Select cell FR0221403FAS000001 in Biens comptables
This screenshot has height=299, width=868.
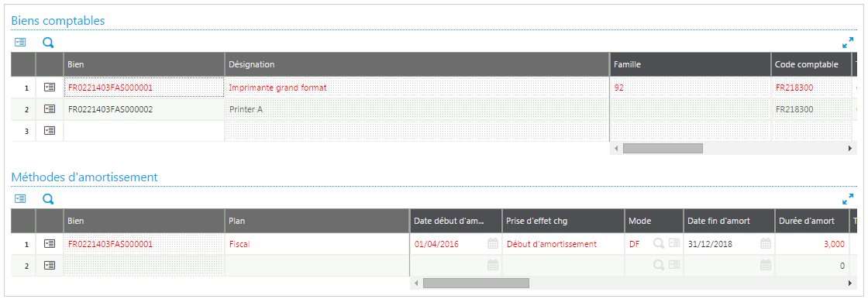pos(144,88)
